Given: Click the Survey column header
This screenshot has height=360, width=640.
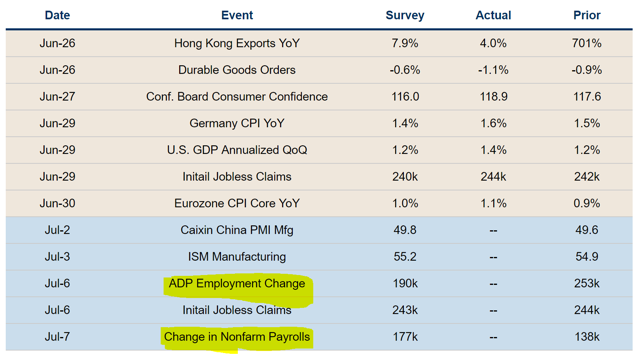Looking at the screenshot, I should tap(405, 15).
